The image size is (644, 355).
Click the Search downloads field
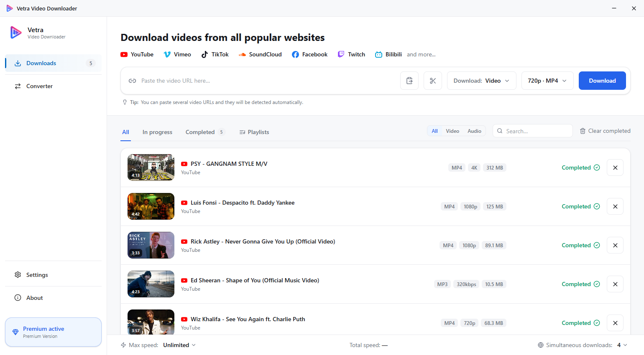pos(533,131)
